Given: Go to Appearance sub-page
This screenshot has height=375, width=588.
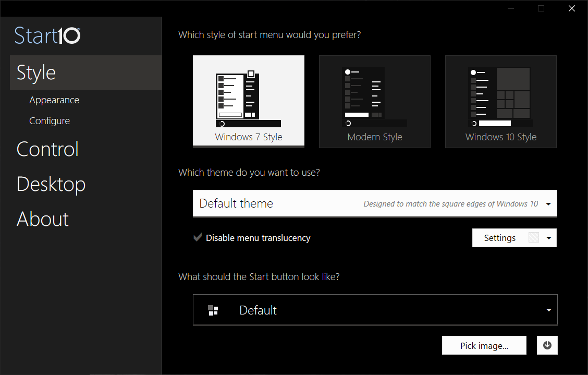Looking at the screenshot, I should [54, 100].
